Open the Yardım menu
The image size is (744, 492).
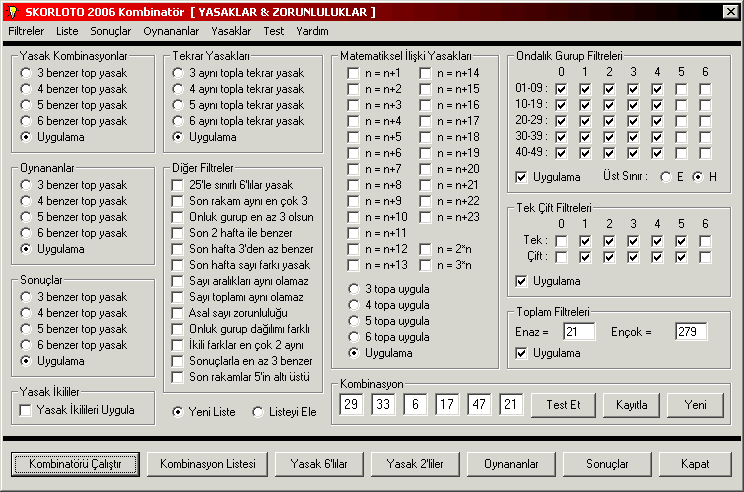point(312,31)
